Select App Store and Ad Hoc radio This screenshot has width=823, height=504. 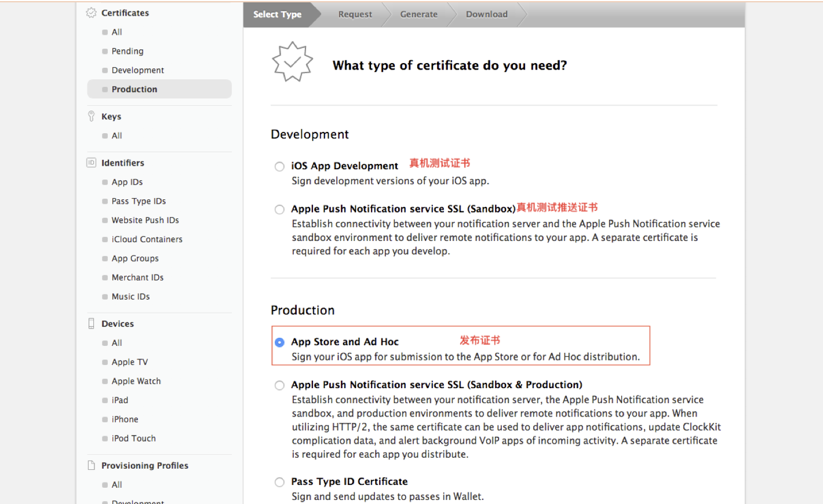click(x=279, y=342)
